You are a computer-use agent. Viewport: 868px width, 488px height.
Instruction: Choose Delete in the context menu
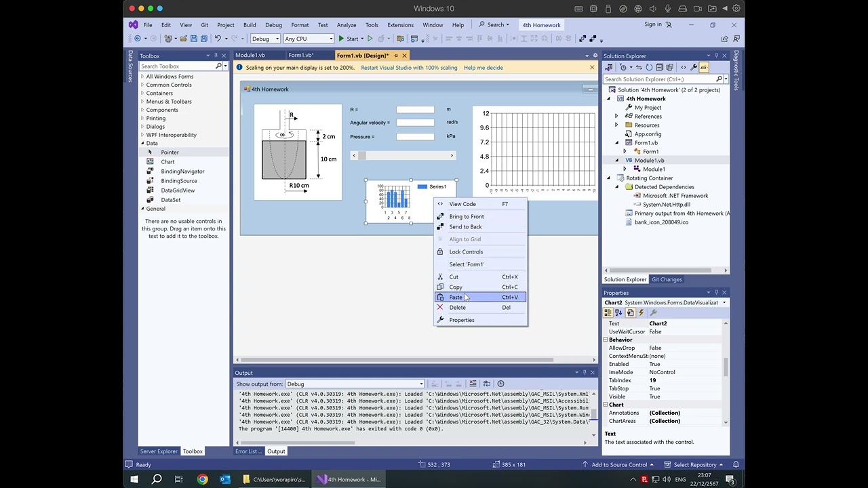pyautogui.click(x=480, y=307)
